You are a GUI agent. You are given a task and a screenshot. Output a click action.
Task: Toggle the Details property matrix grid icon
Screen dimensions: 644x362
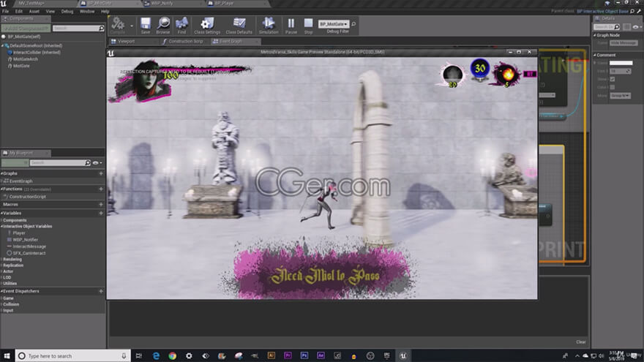point(626,27)
